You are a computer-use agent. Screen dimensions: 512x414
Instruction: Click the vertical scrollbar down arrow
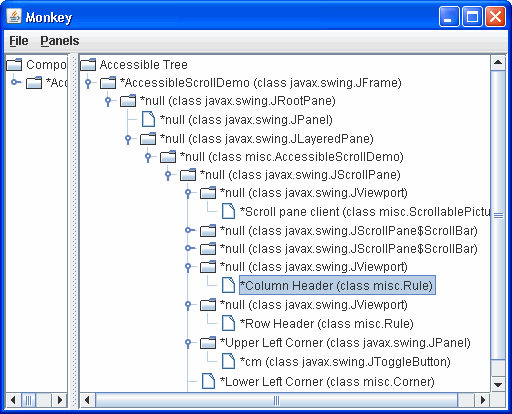tap(498, 384)
